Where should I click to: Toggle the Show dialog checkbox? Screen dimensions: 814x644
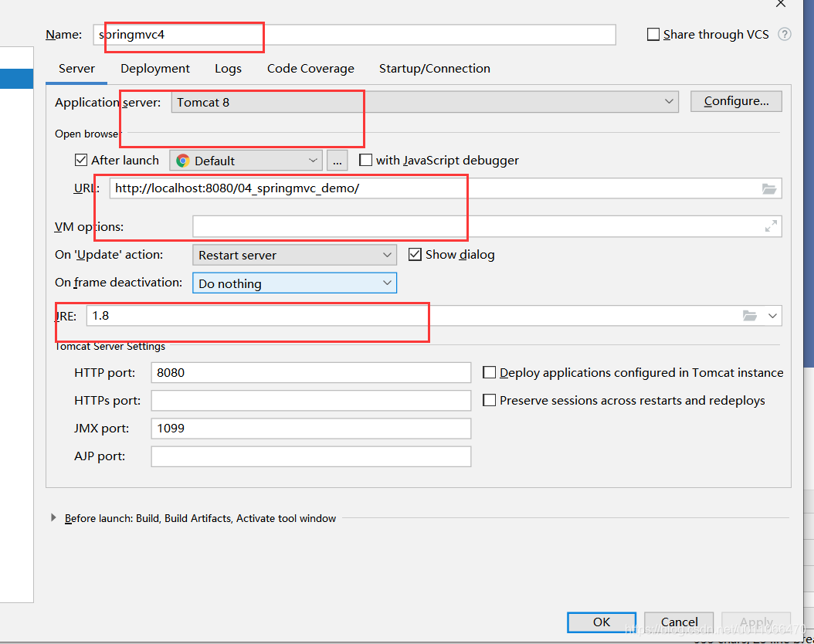point(415,254)
